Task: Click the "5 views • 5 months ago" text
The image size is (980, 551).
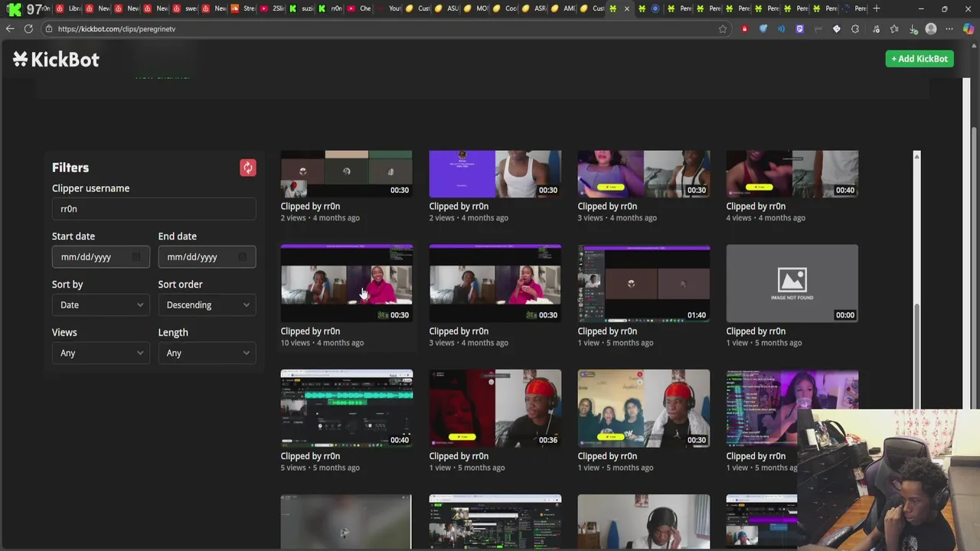Action: 319,468
